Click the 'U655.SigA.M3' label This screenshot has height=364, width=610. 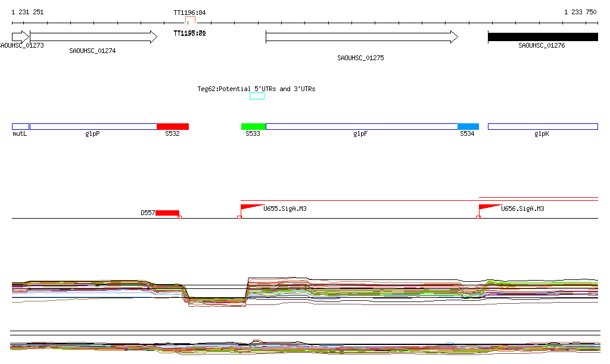285,209
